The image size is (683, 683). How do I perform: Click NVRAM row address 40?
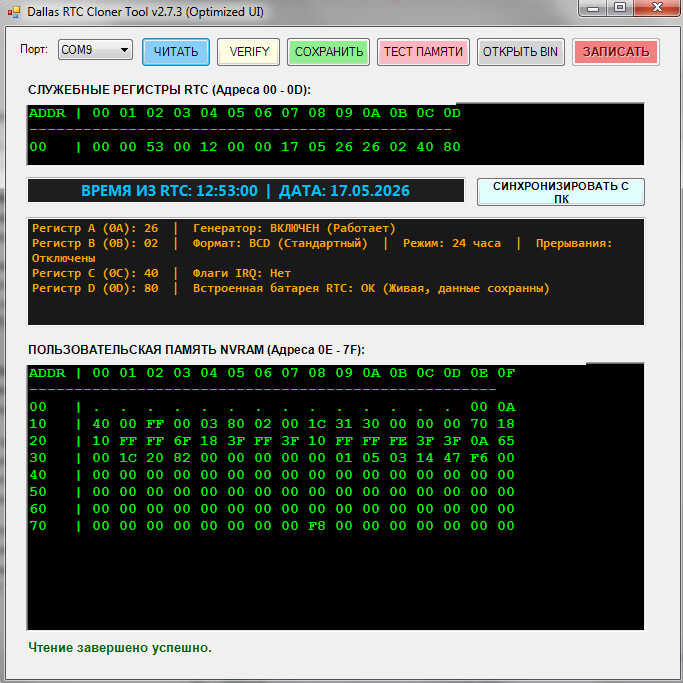[x=38, y=475]
